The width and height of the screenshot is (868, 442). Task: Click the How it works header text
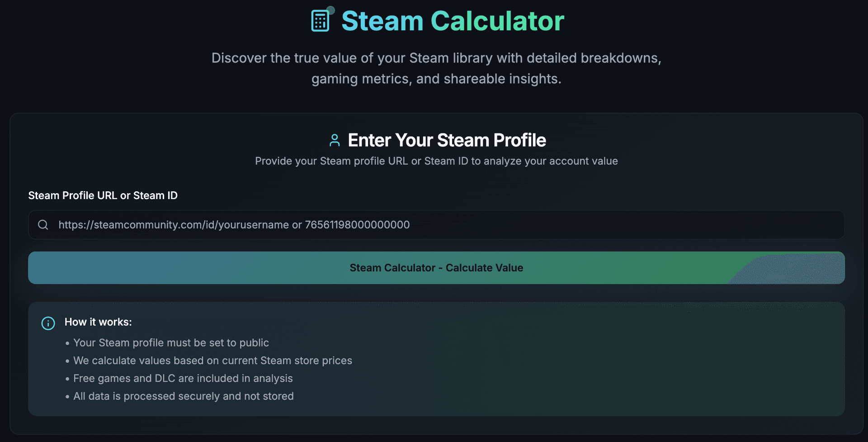point(98,322)
